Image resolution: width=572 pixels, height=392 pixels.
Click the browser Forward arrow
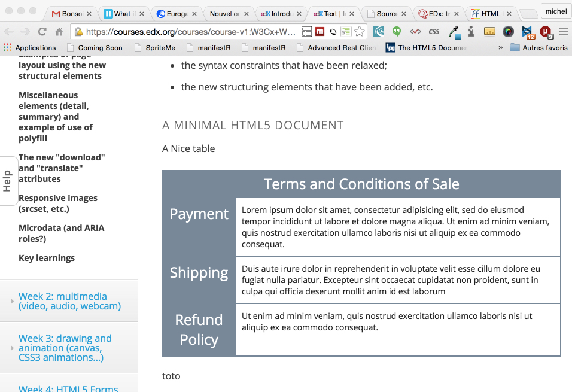pyautogui.click(x=25, y=32)
